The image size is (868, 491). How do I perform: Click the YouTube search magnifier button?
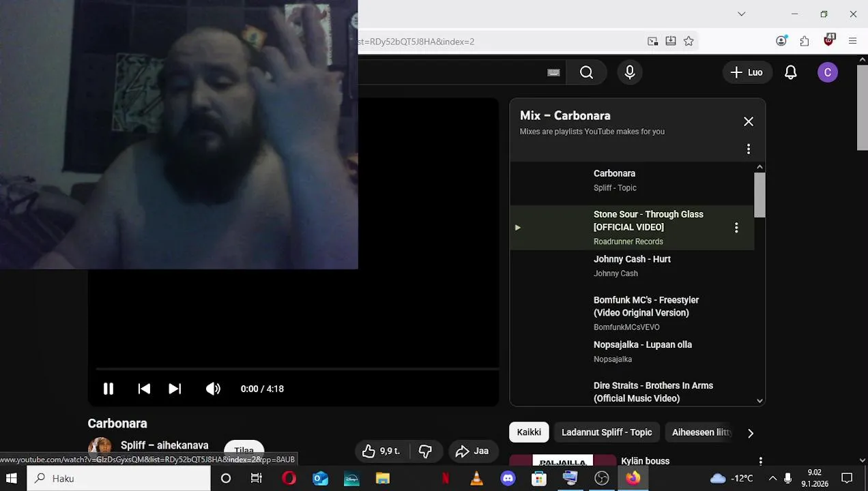[586, 72]
